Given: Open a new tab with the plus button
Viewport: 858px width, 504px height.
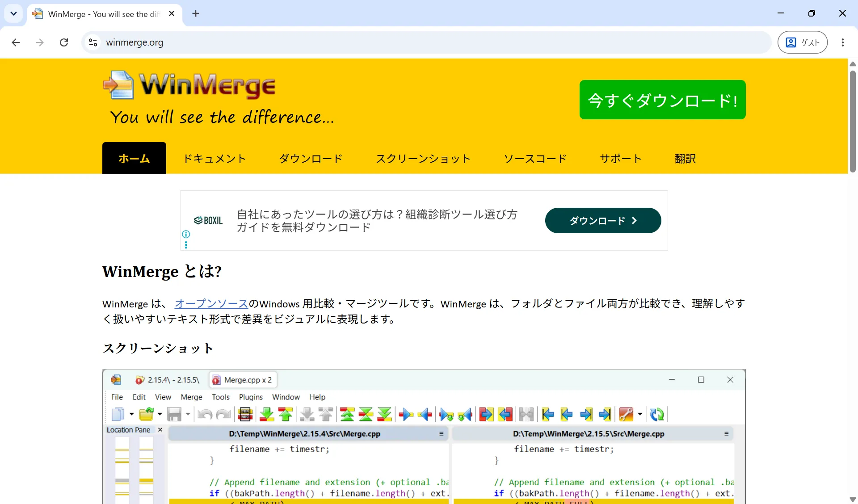Looking at the screenshot, I should click(196, 13).
